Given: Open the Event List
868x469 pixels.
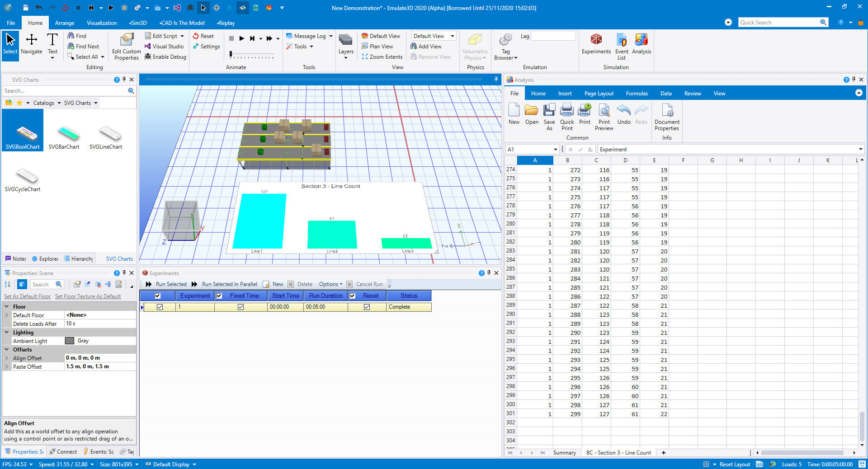Looking at the screenshot, I should 621,45.
